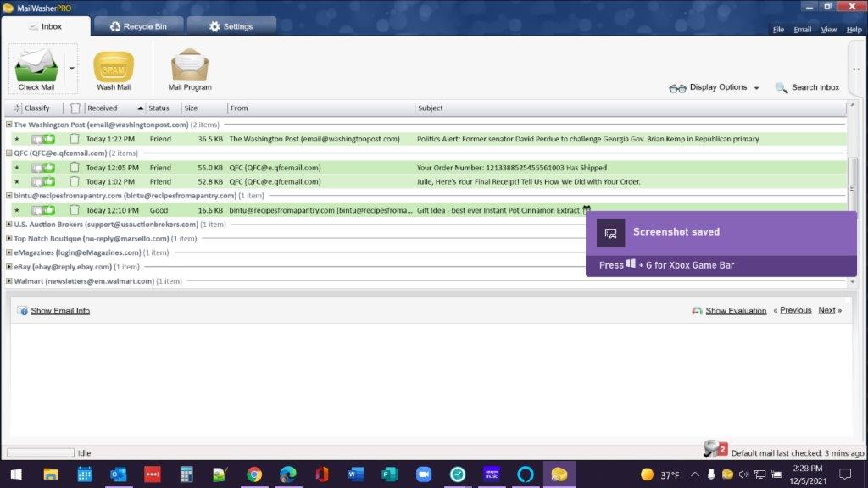Click thumbs classify icon for 12:05 PM QFC email
Screen dimensions: 868x488
coord(42,167)
